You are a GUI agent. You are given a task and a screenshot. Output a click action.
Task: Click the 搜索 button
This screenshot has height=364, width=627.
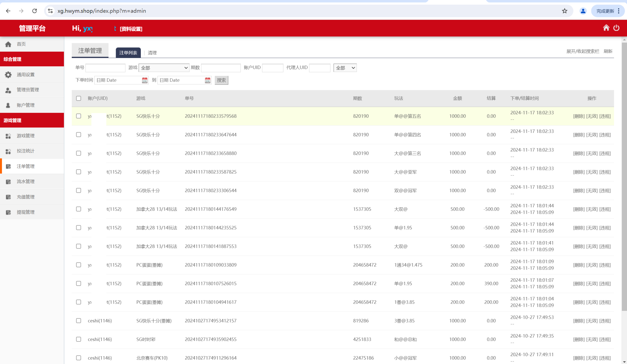point(221,80)
